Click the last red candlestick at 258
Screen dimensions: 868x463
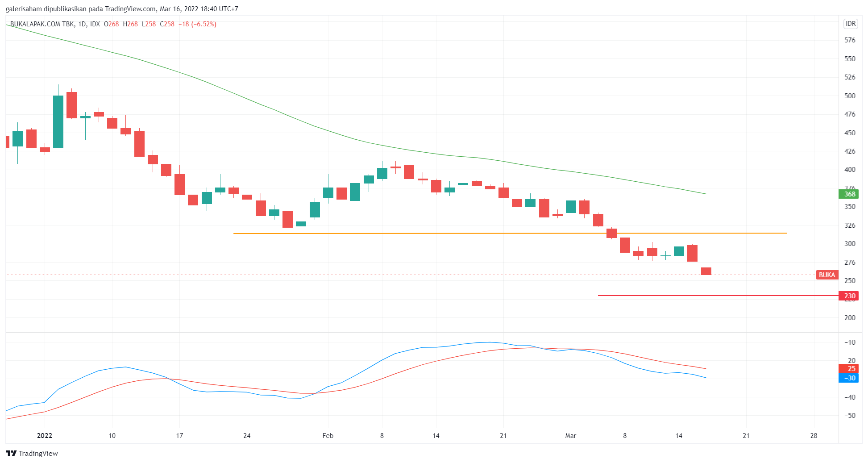tap(706, 271)
